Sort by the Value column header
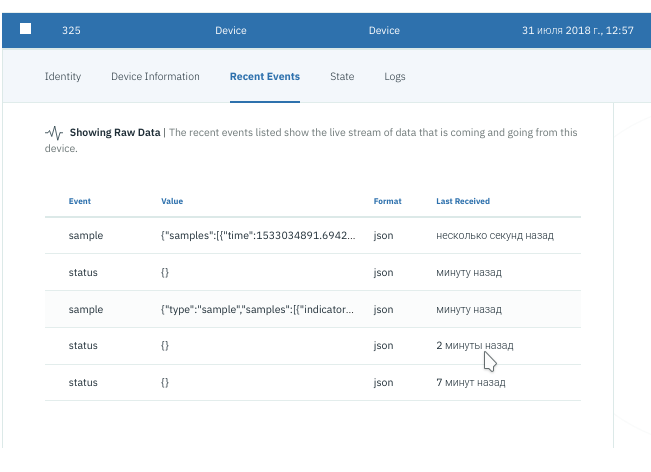 coord(172,201)
